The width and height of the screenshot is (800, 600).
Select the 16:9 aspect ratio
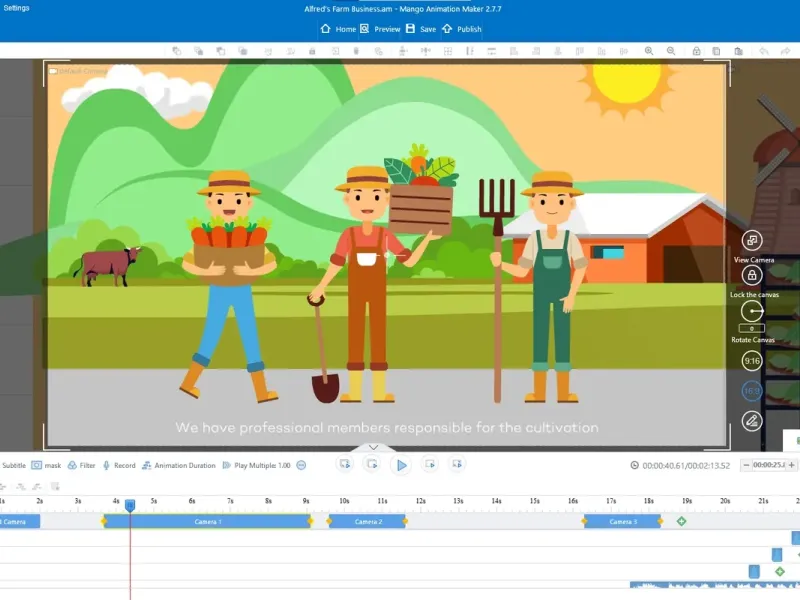(752, 391)
